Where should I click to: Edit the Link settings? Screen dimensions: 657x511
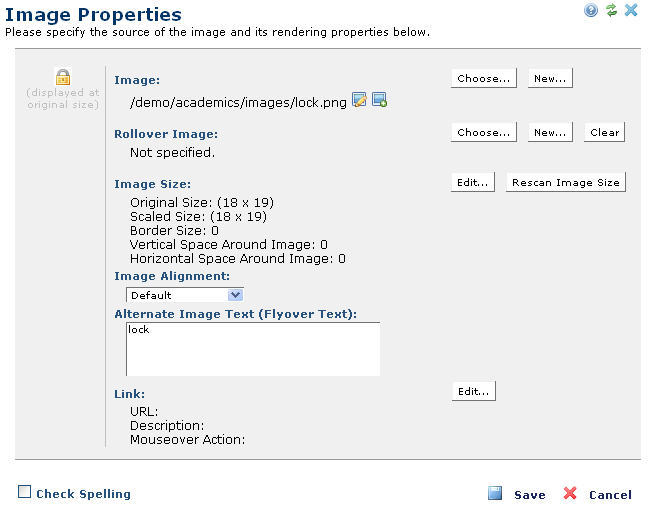[473, 392]
